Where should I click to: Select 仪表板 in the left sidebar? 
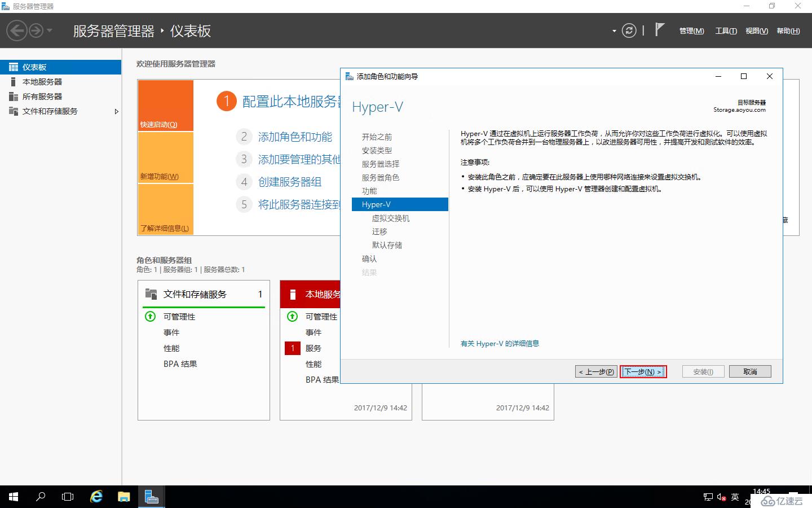click(x=60, y=67)
